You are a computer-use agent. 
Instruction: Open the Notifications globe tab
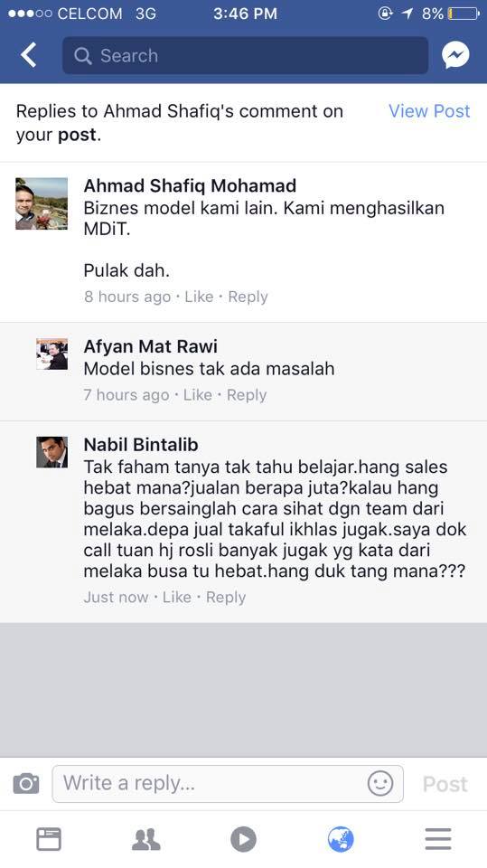coord(341,839)
